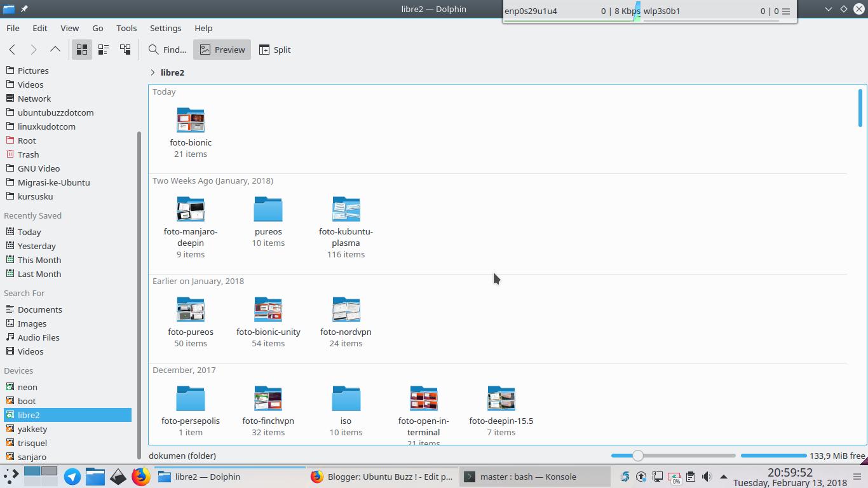Expand the libre2 breadcrumb chevron
Screen dimensions: 868x488
(152, 72)
